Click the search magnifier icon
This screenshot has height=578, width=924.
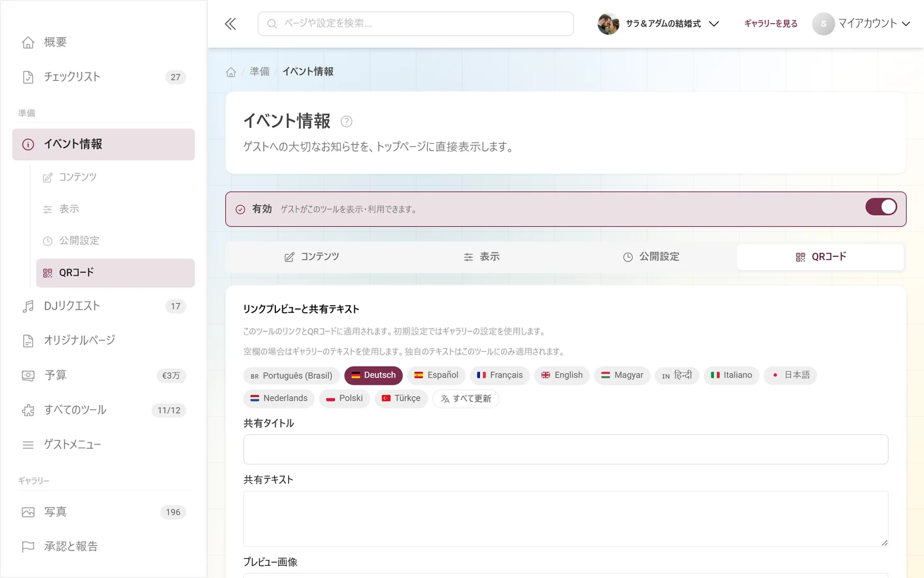(272, 24)
